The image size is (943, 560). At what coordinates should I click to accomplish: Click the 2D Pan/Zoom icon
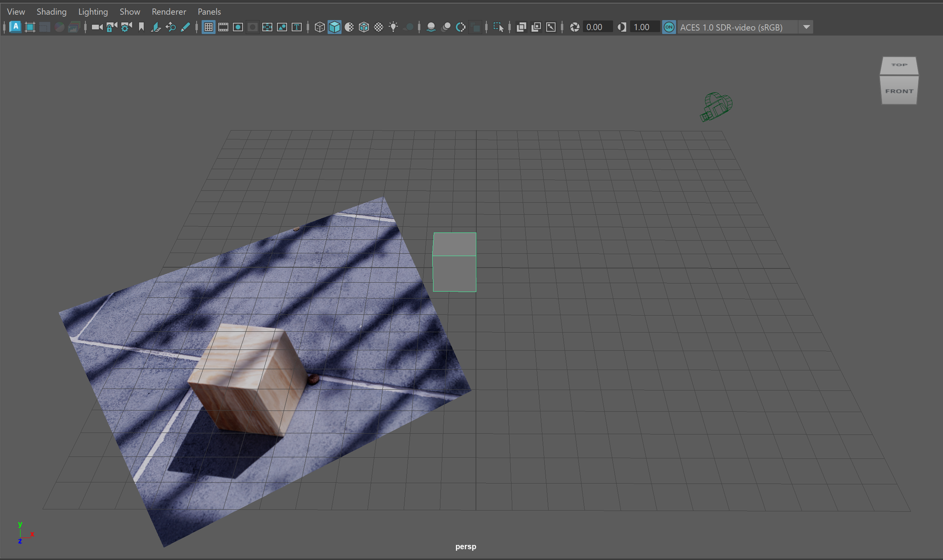coord(170,27)
